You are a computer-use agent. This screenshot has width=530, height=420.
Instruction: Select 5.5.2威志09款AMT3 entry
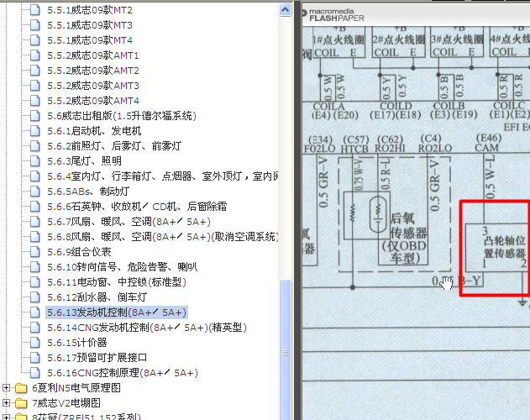tap(93, 86)
